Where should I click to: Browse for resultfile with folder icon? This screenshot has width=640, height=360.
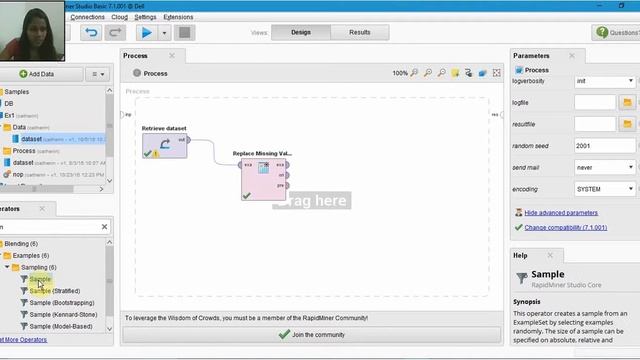[627, 124]
